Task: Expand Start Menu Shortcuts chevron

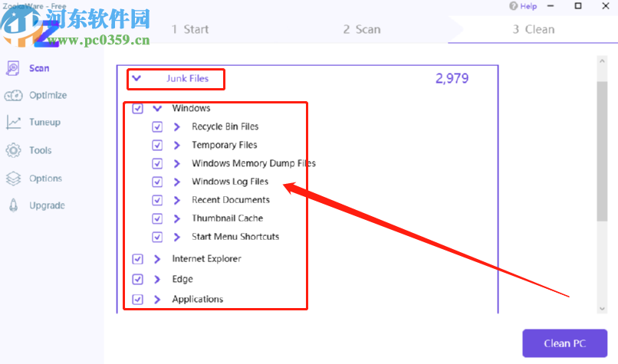Action: pos(177,237)
